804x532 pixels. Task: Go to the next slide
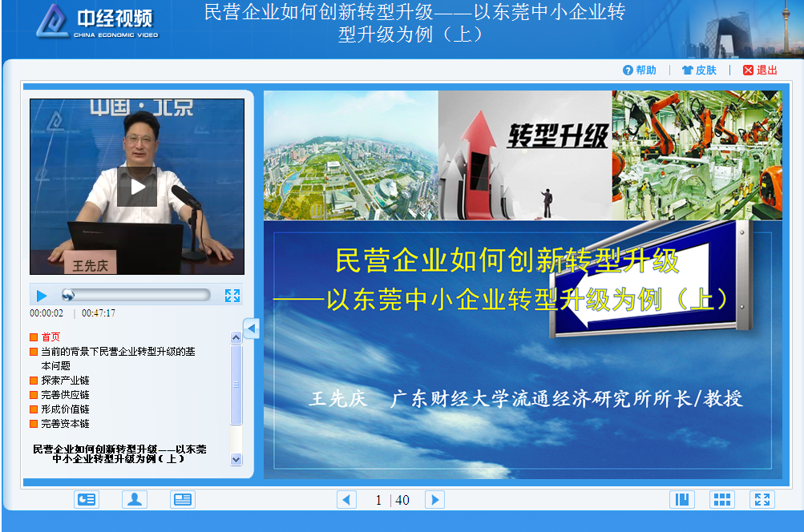click(x=434, y=500)
